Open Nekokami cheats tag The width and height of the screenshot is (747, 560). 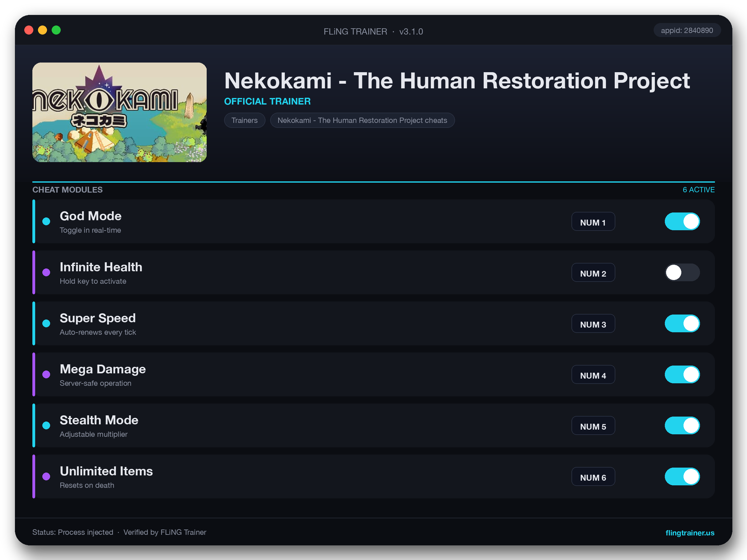pos(362,120)
